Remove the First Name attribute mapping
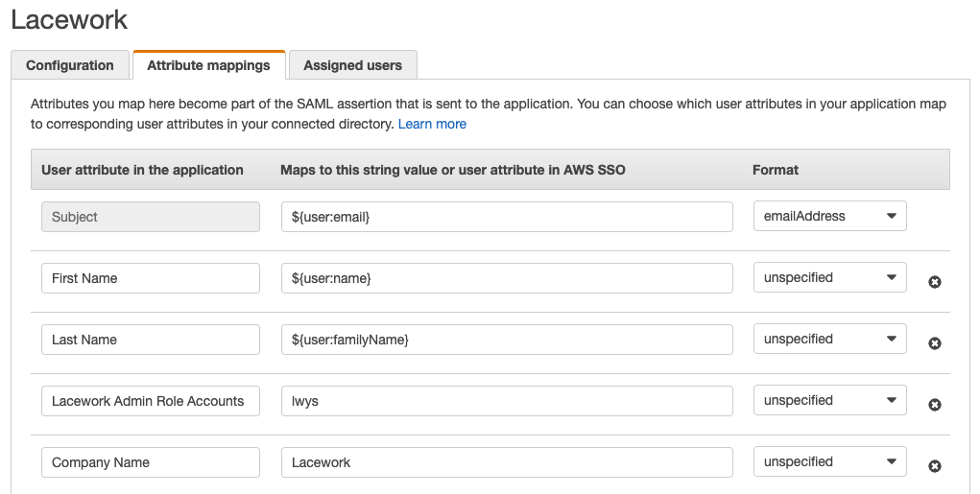Image resolution: width=980 pixels, height=494 pixels. (935, 282)
